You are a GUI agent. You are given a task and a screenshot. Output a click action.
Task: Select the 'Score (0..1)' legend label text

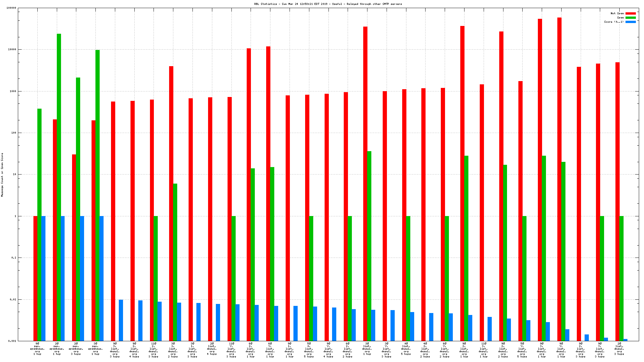tap(613, 22)
